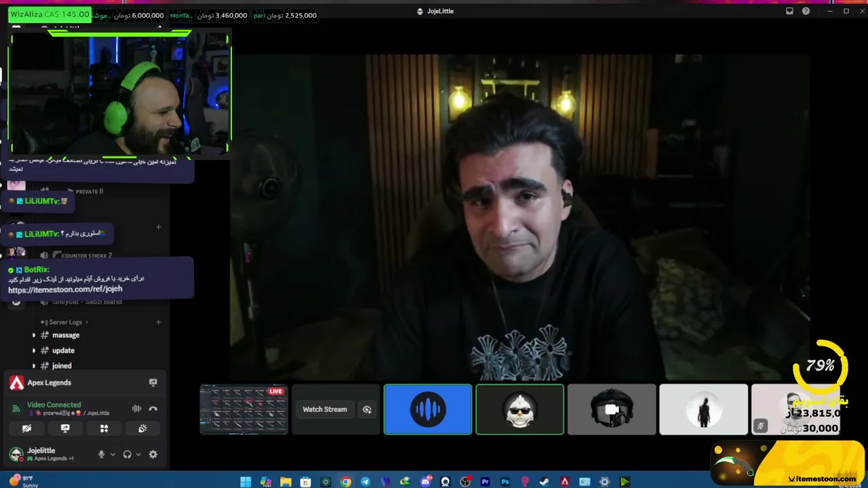Open Settings gear from taskbar

point(604,482)
